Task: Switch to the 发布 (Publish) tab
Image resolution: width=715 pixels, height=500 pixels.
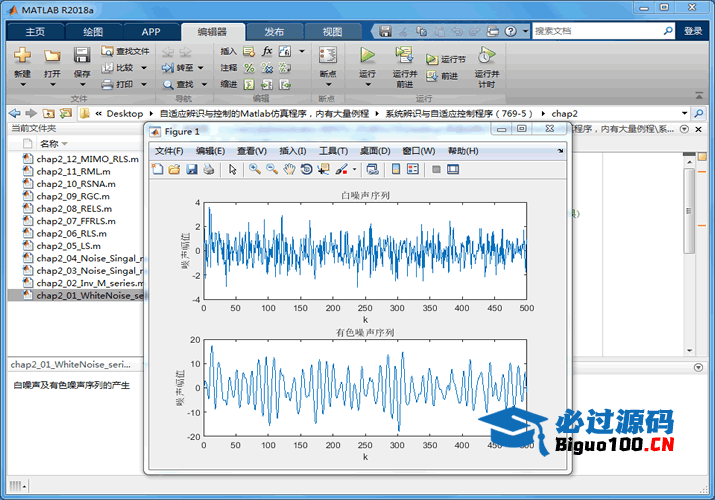Action: [x=274, y=32]
